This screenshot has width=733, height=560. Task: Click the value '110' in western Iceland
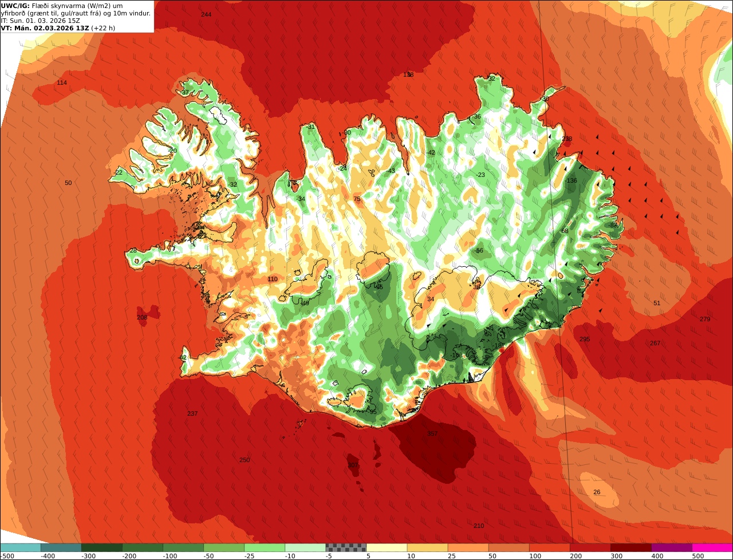273,279
